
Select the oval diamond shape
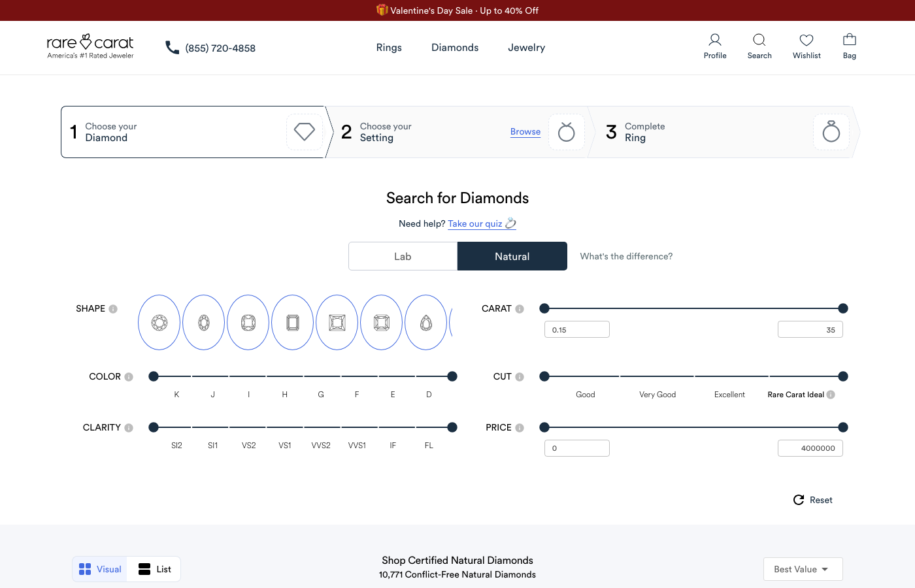click(x=204, y=322)
